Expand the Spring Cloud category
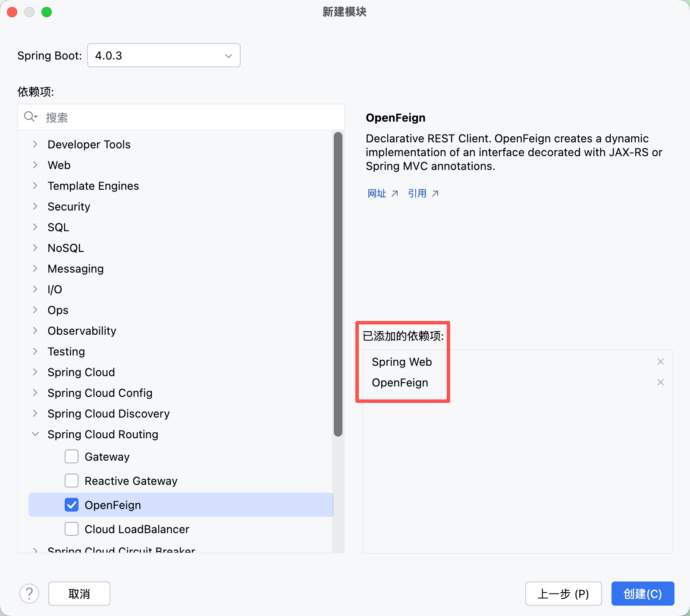 pos(35,372)
